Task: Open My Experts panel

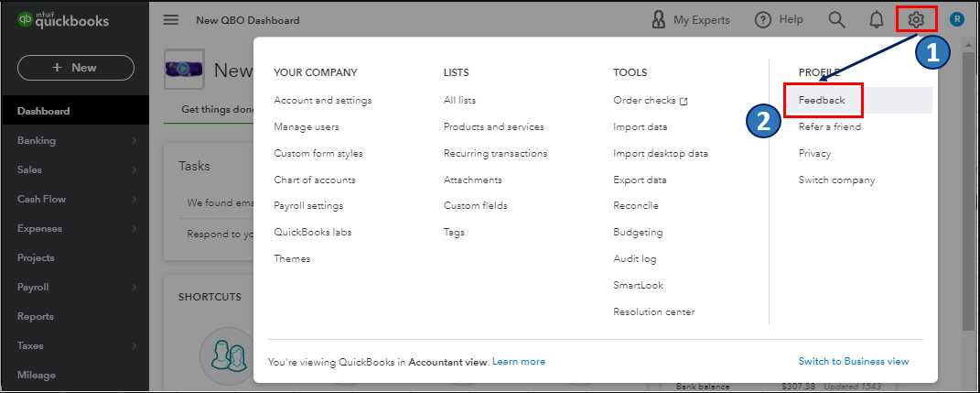Action: pyautogui.click(x=690, y=19)
